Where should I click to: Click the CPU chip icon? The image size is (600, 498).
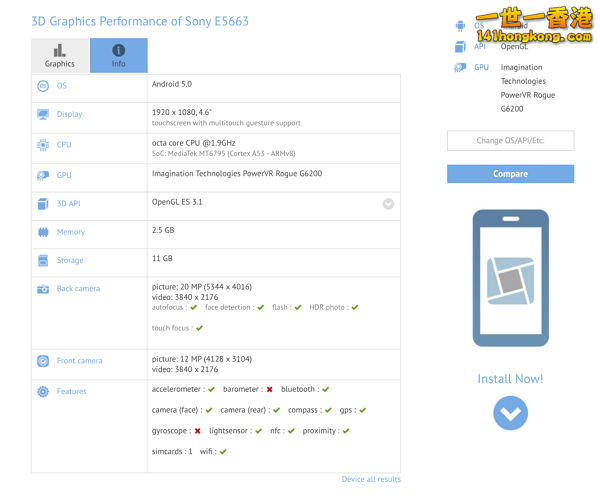coord(43,145)
